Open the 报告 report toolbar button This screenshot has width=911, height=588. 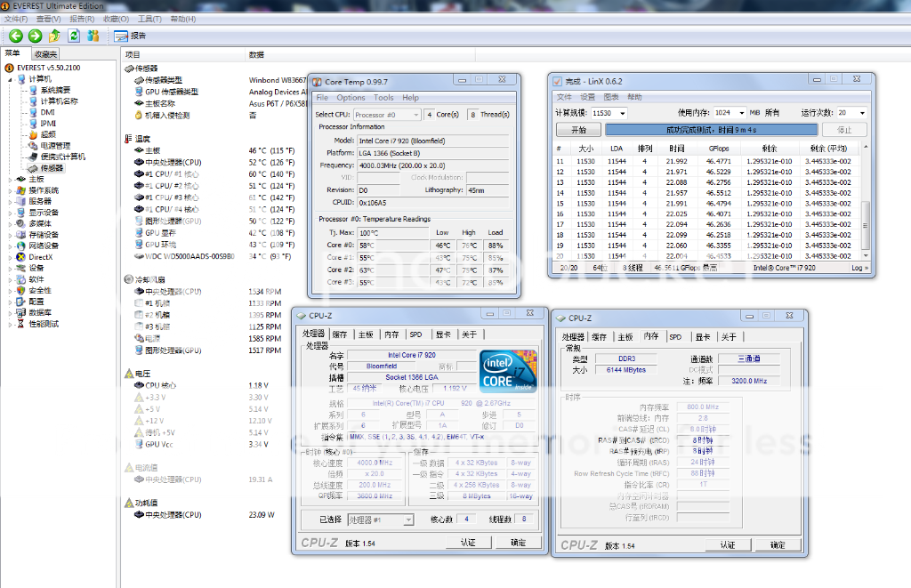130,36
